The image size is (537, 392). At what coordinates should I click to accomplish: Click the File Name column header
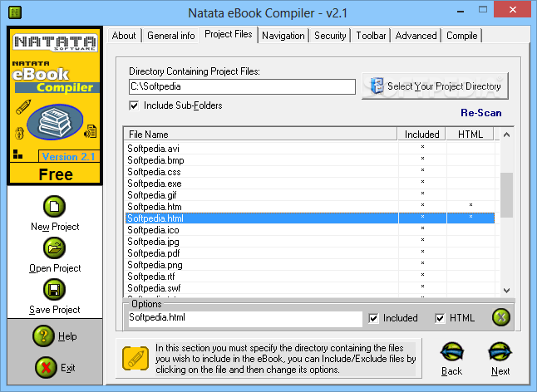(x=260, y=134)
